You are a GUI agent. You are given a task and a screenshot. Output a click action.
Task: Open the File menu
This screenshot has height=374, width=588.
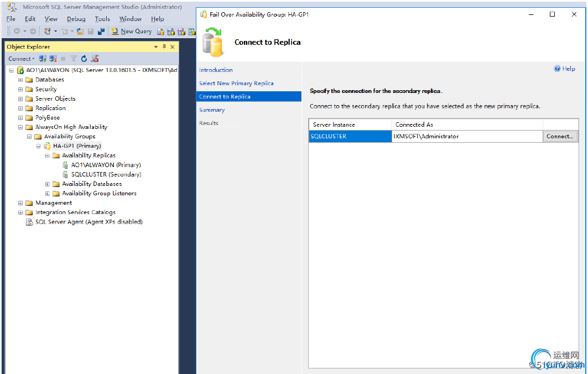[x=11, y=19]
